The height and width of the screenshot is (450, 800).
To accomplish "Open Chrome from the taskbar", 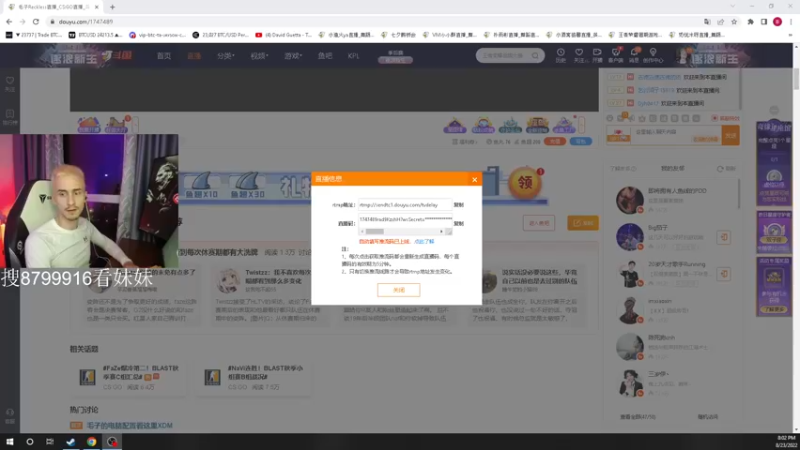I will coord(91,442).
